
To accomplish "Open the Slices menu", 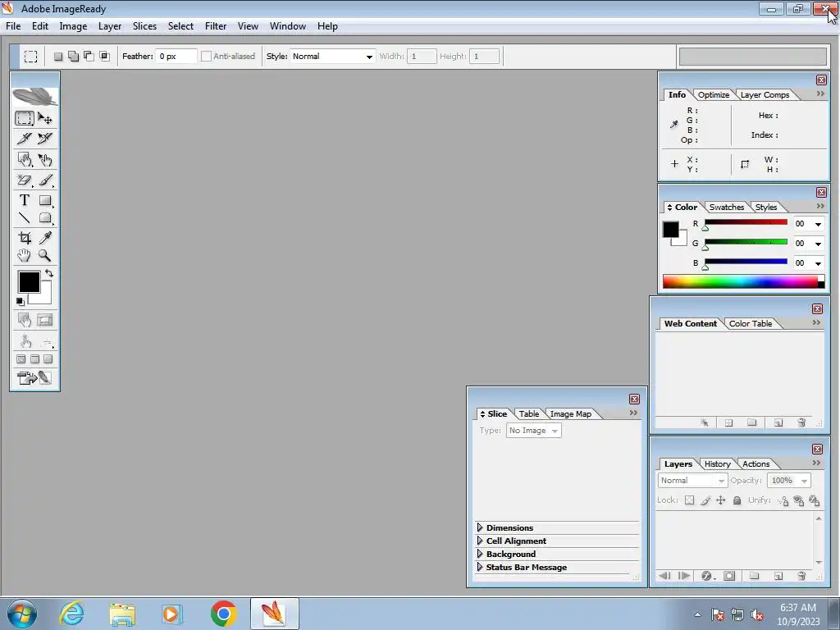I will pos(144,26).
